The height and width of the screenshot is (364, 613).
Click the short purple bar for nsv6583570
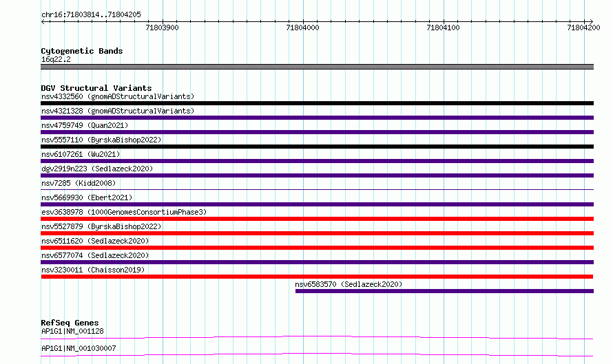point(444,291)
